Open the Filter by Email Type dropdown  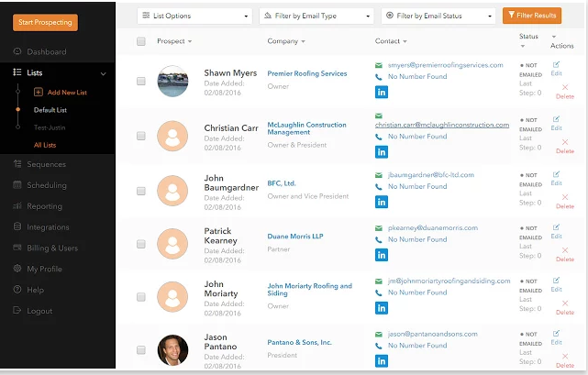point(316,16)
